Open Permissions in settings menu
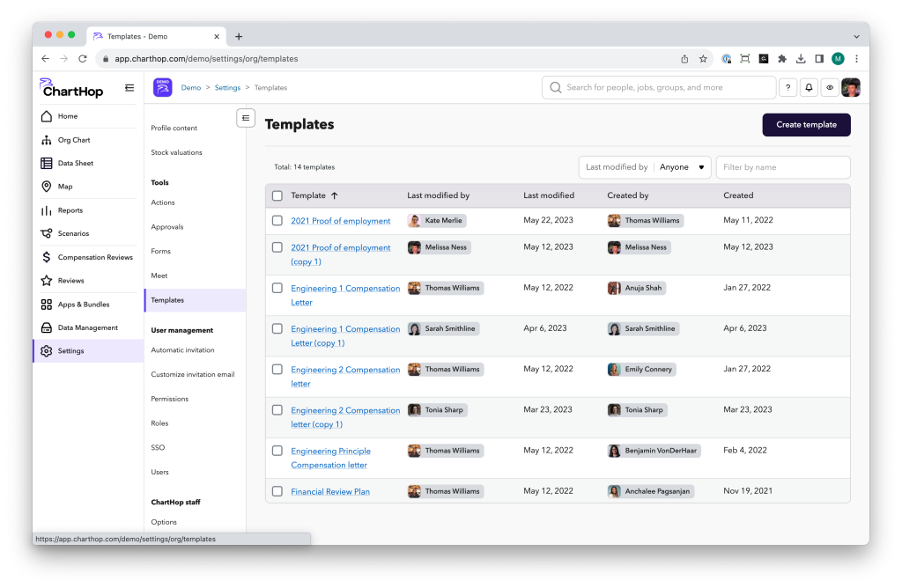The image size is (902, 588). click(x=169, y=399)
